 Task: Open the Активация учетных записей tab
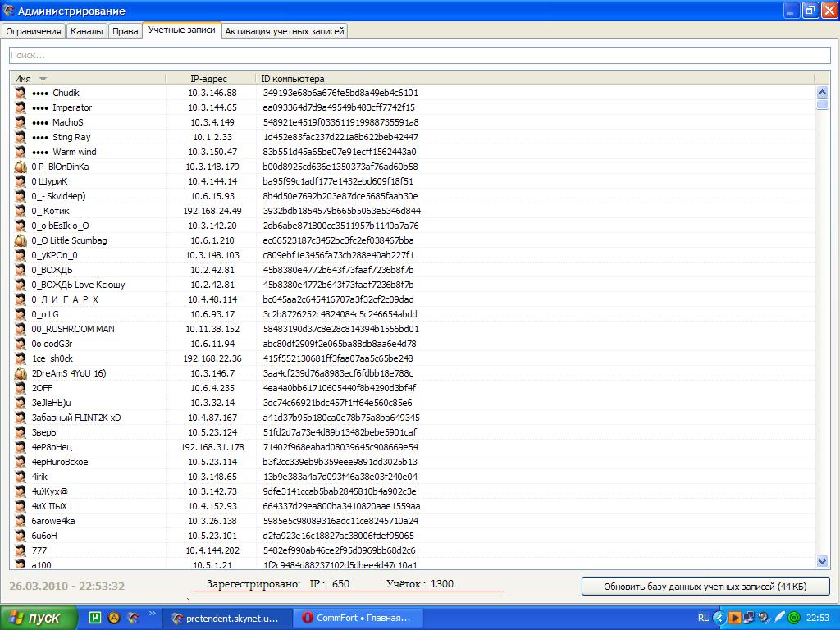[285, 31]
